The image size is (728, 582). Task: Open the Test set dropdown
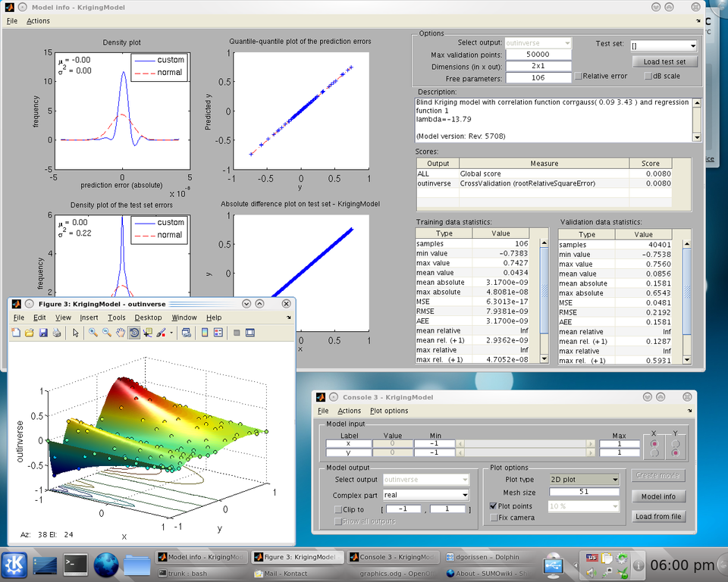662,45
